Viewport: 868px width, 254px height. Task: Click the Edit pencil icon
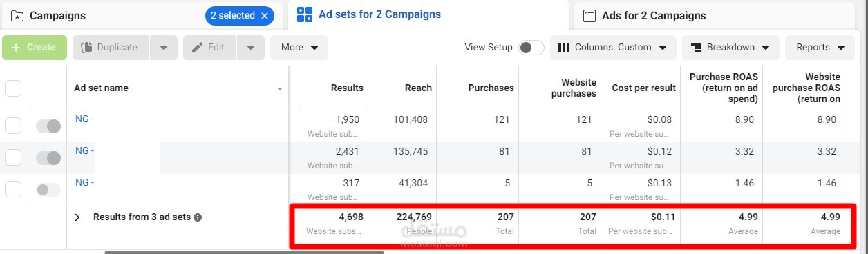point(197,48)
